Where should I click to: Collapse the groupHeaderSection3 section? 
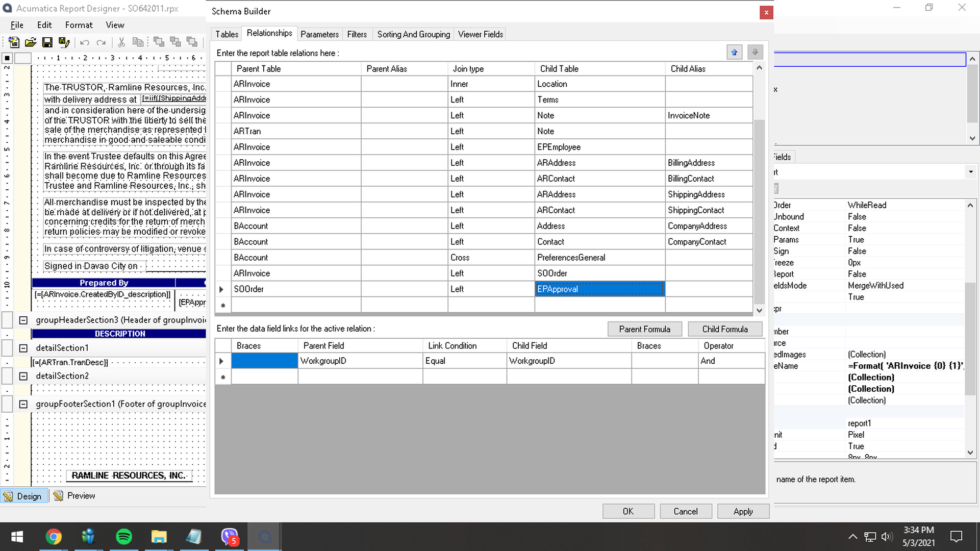coord(23,320)
